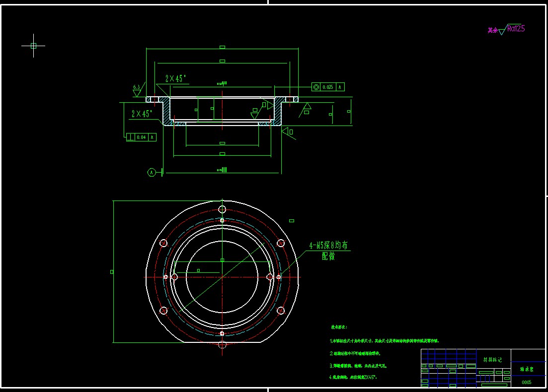The height and width of the screenshot is (392, 548).
Task: Select the upper 2×45° chamfer label
Action: pos(176,78)
